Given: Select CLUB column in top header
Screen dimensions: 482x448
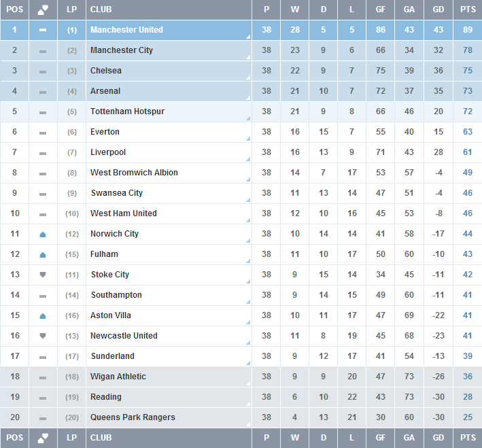Looking at the screenshot, I should coord(101,10).
